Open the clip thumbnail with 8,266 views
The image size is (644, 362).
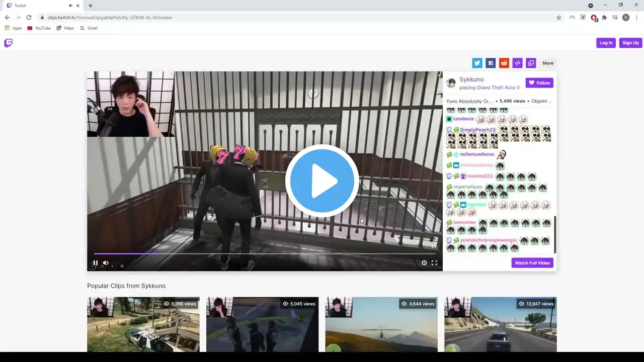point(143,324)
